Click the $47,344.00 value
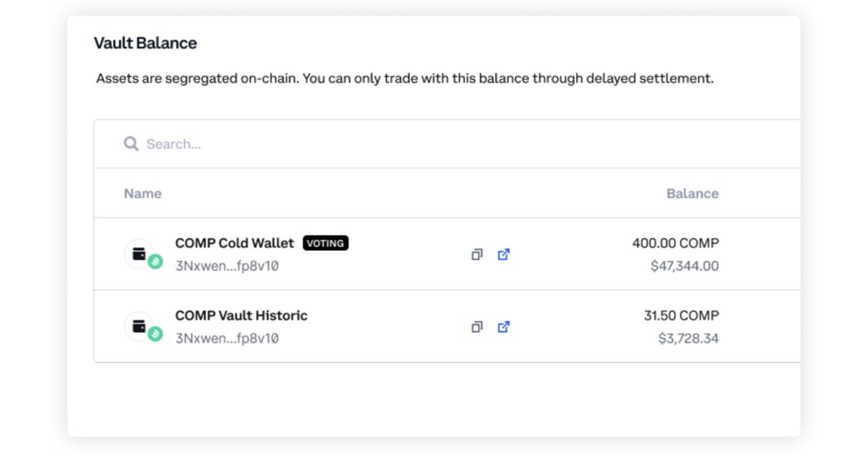Viewport: 868px width, 456px height. coord(685,266)
